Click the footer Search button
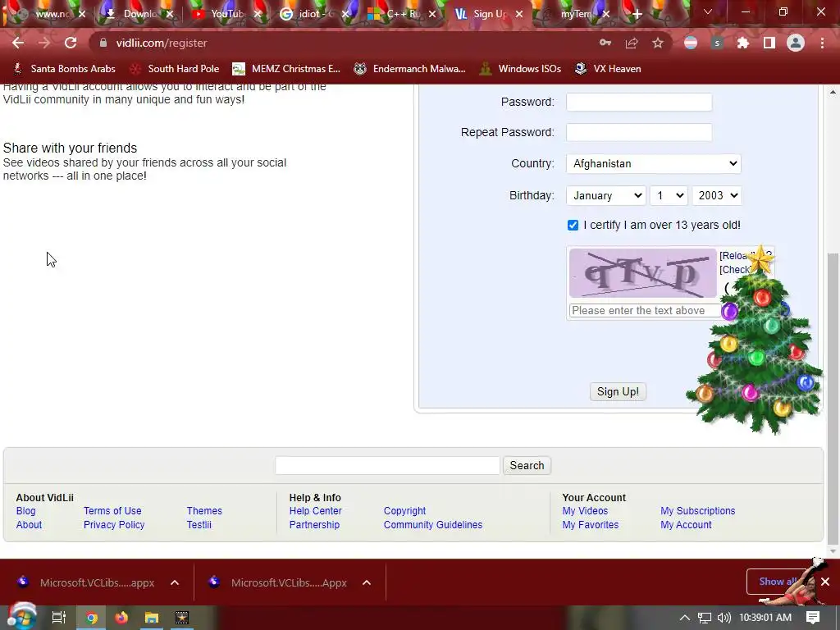 point(527,466)
